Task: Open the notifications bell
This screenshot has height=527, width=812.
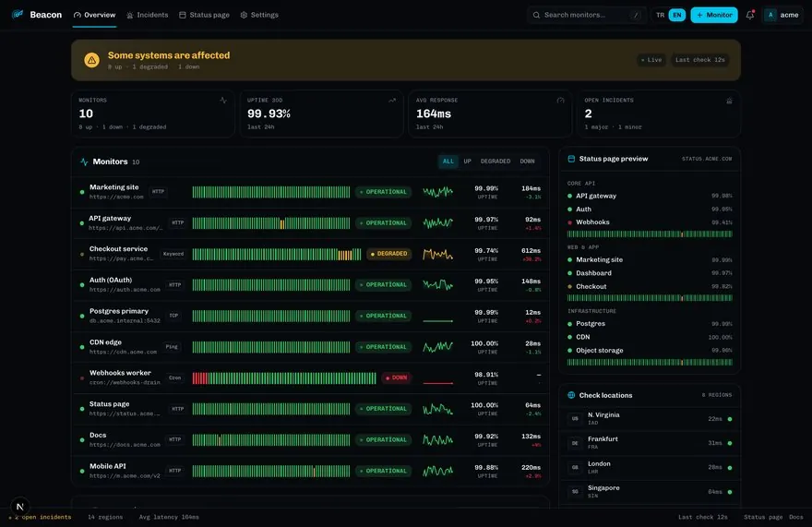Action: tap(750, 15)
